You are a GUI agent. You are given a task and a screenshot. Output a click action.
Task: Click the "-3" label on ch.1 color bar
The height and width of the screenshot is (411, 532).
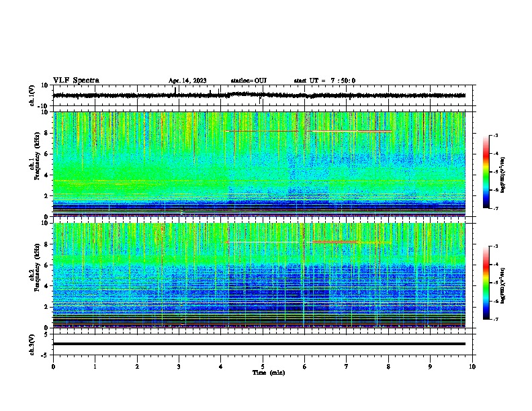tap(496, 135)
